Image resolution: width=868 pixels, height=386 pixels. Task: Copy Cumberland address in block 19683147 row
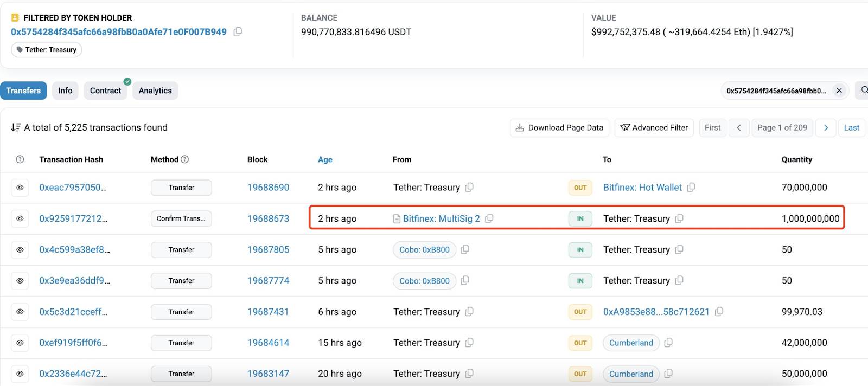pyautogui.click(x=668, y=374)
